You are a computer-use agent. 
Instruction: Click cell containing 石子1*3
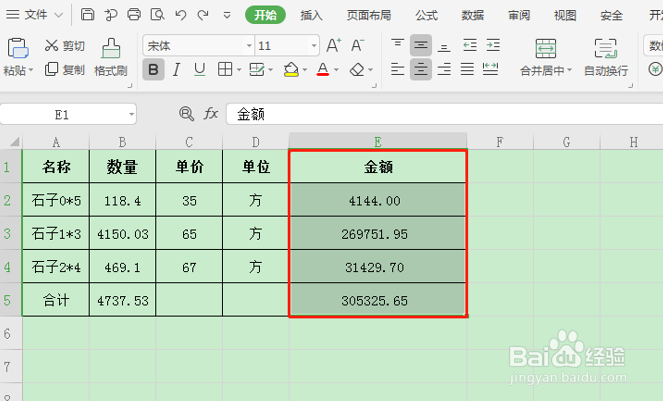[x=56, y=233]
